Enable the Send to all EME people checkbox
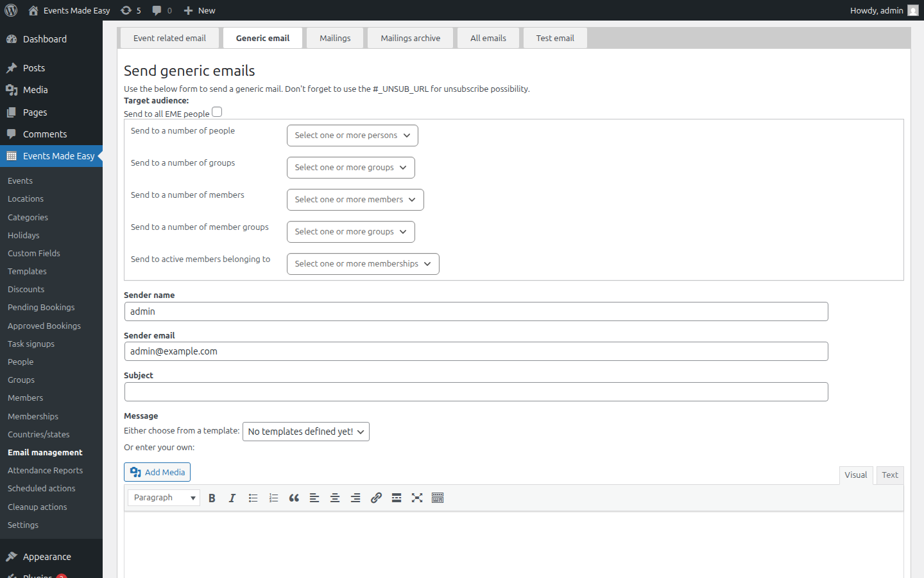924x578 pixels. tap(216, 112)
